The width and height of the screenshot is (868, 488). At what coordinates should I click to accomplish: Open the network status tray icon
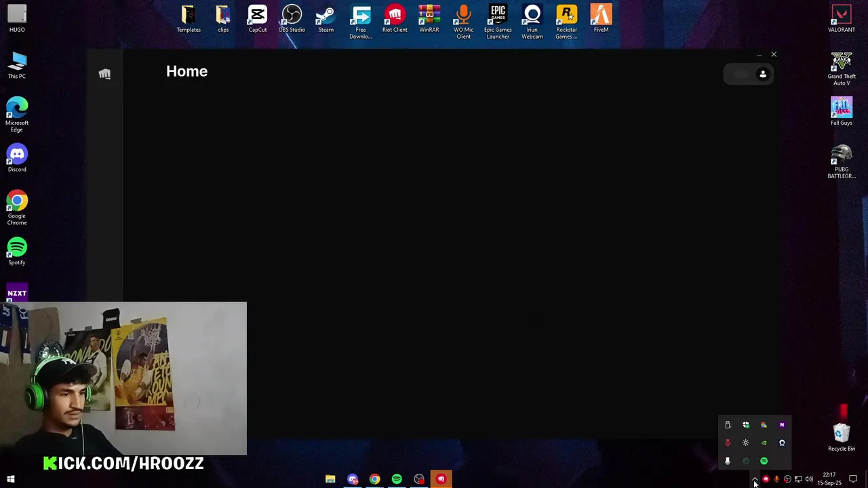798,479
